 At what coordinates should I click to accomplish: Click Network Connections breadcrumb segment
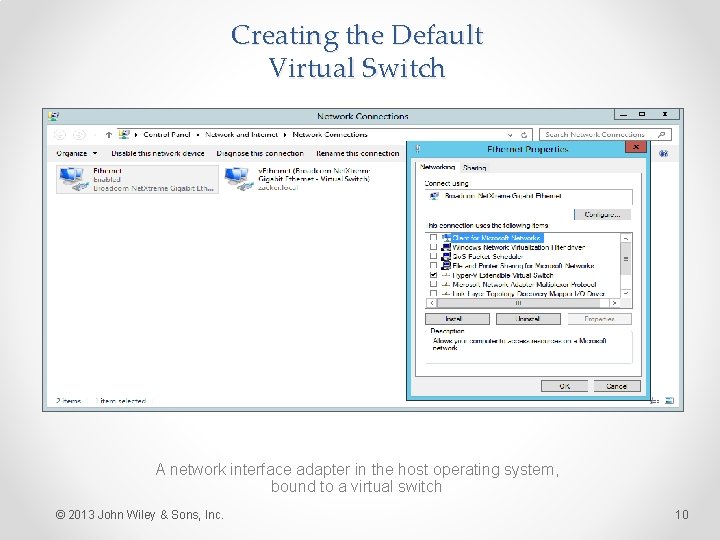[330, 135]
